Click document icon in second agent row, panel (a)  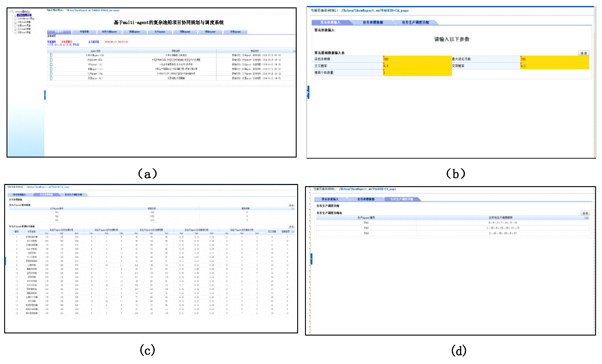point(51,60)
